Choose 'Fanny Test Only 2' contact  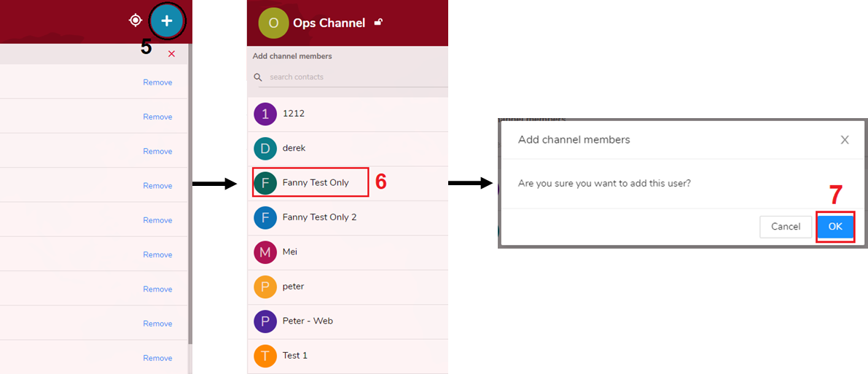[x=348, y=217]
